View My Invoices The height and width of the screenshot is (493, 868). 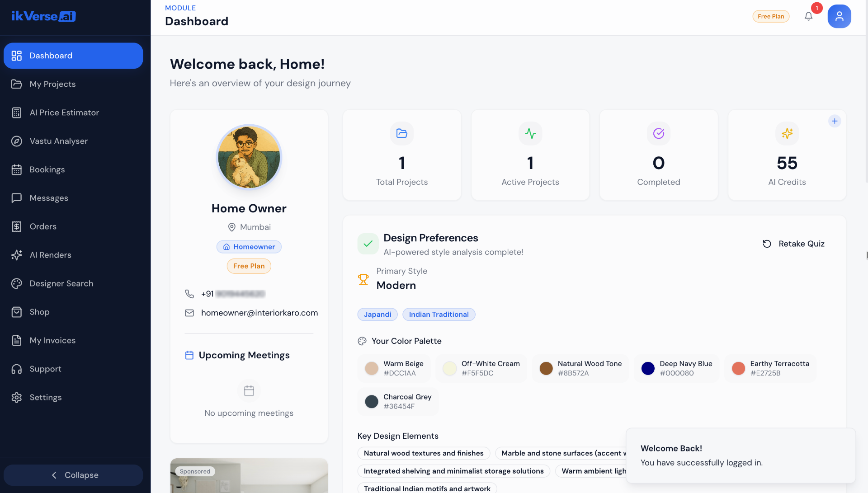pyautogui.click(x=73, y=340)
